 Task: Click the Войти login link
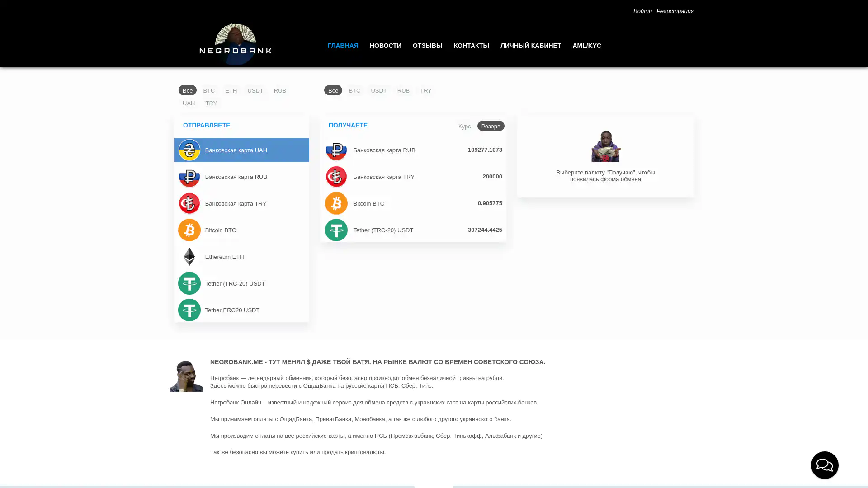click(642, 11)
